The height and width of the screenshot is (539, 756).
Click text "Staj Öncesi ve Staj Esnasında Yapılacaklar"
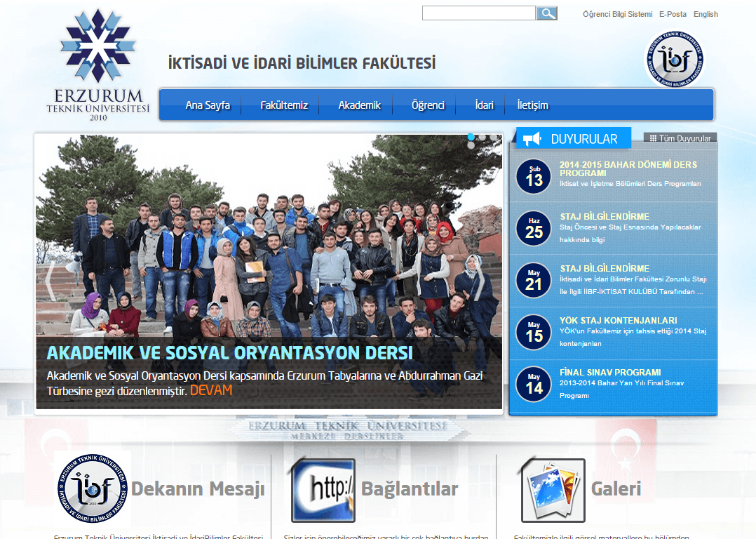[630, 227]
